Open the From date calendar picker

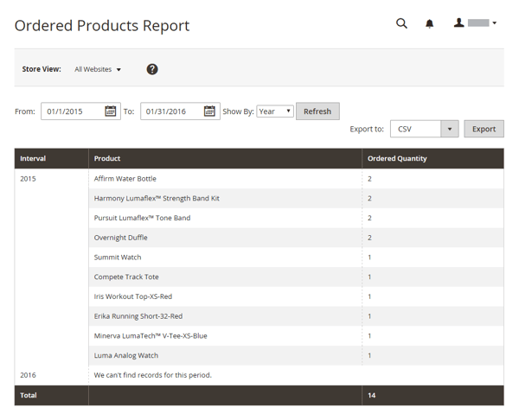coord(110,111)
